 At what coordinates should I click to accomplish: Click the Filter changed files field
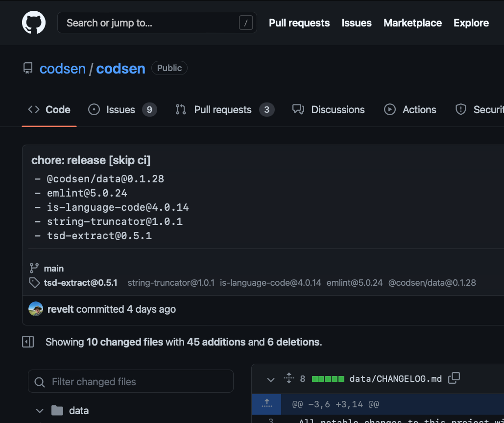click(x=130, y=381)
